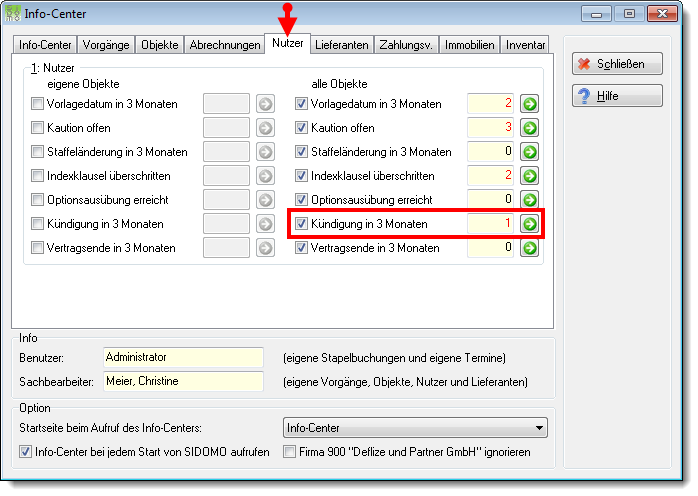The image size is (698, 496).
Task: Click green arrow for Indexklausel überschritten
Action: point(529,176)
